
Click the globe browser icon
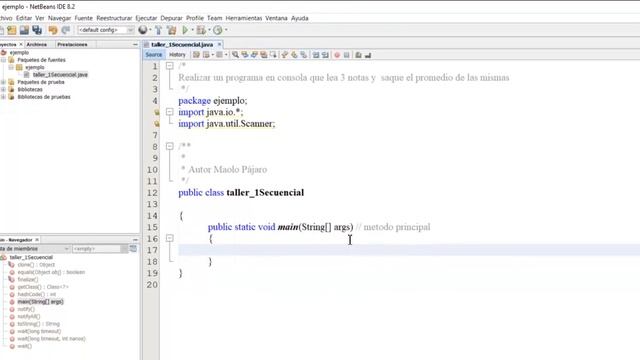click(x=142, y=30)
